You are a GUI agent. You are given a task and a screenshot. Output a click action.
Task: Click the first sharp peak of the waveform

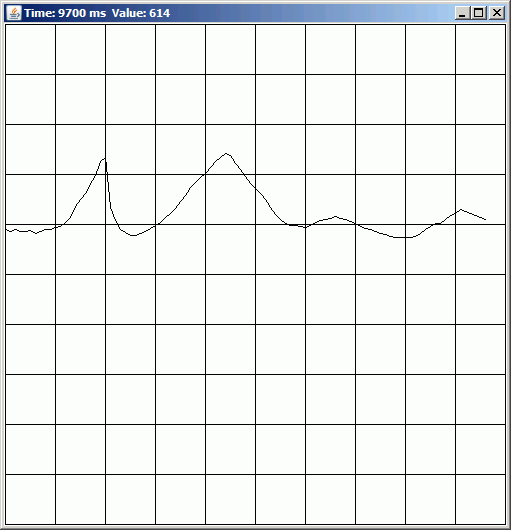(104, 159)
